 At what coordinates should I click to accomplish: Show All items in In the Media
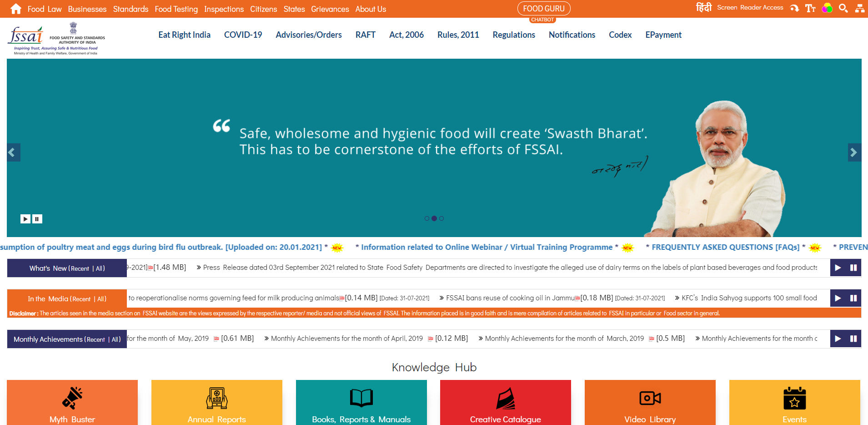101,299
